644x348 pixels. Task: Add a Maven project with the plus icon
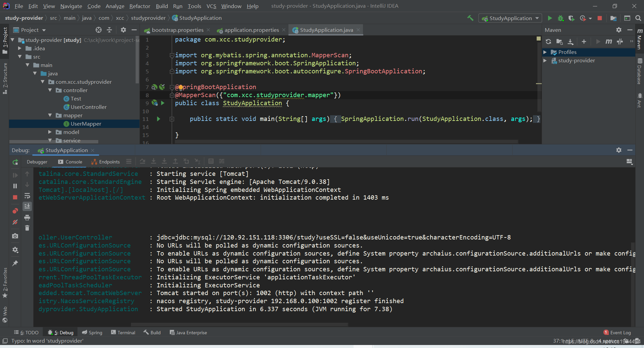[x=584, y=42]
